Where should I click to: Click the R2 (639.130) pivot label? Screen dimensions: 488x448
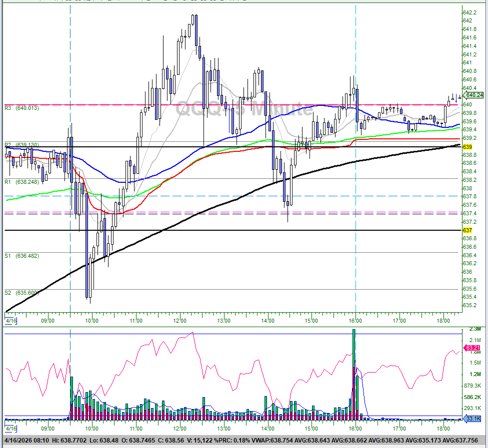coord(22,145)
